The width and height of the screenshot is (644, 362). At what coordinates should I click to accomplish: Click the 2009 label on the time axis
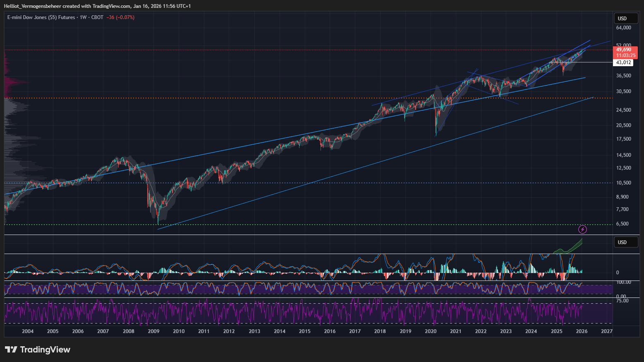click(x=153, y=331)
